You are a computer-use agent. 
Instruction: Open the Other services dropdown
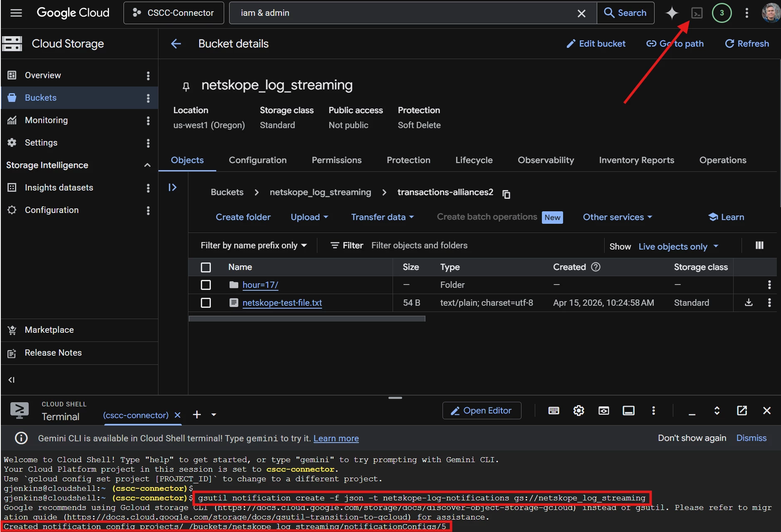(618, 217)
